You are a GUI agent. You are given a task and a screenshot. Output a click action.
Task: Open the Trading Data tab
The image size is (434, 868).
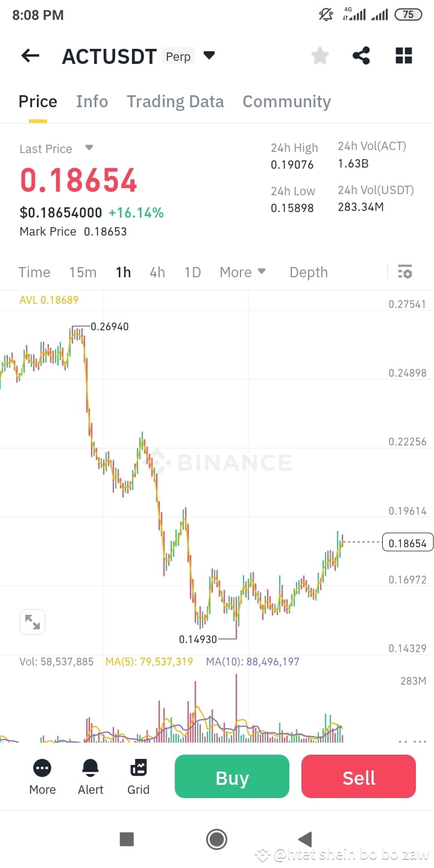pyautogui.click(x=175, y=101)
